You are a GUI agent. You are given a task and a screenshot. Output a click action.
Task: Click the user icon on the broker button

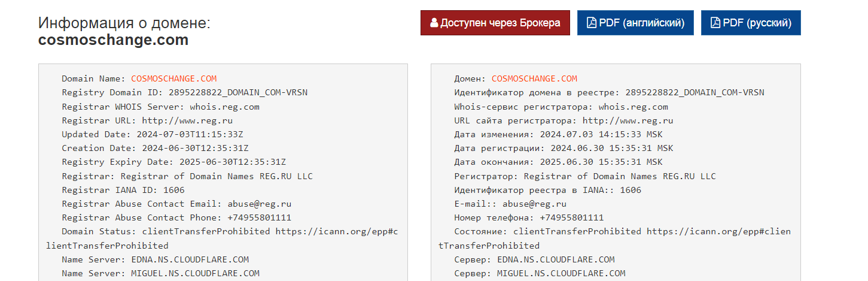click(x=434, y=23)
